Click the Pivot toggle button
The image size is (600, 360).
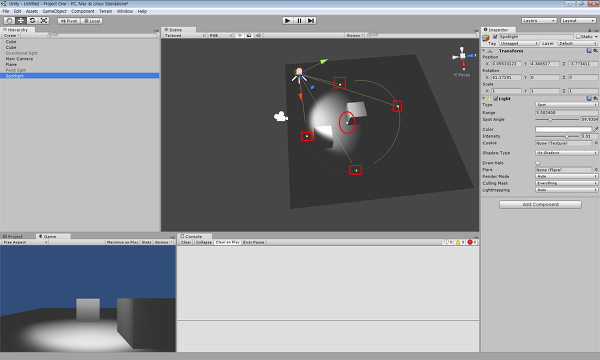tap(69, 21)
